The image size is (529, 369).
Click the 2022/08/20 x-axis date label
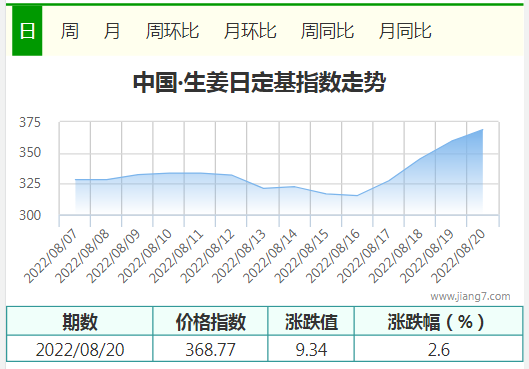point(458,256)
